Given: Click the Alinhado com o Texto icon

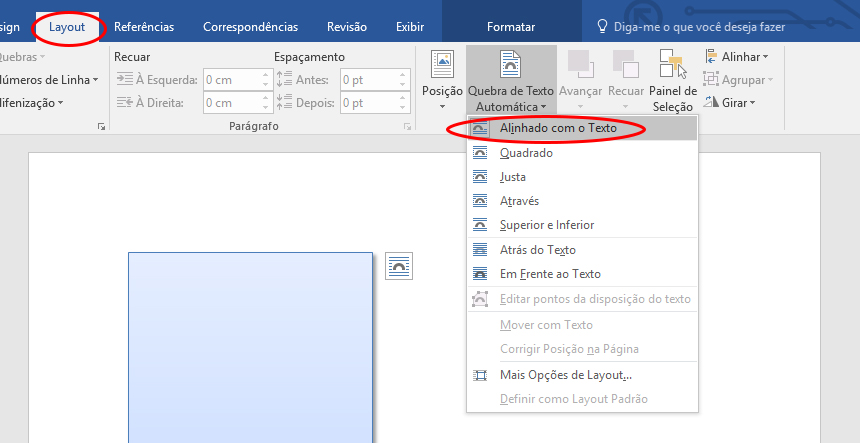Looking at the screenshot, I should pos(480,128).
